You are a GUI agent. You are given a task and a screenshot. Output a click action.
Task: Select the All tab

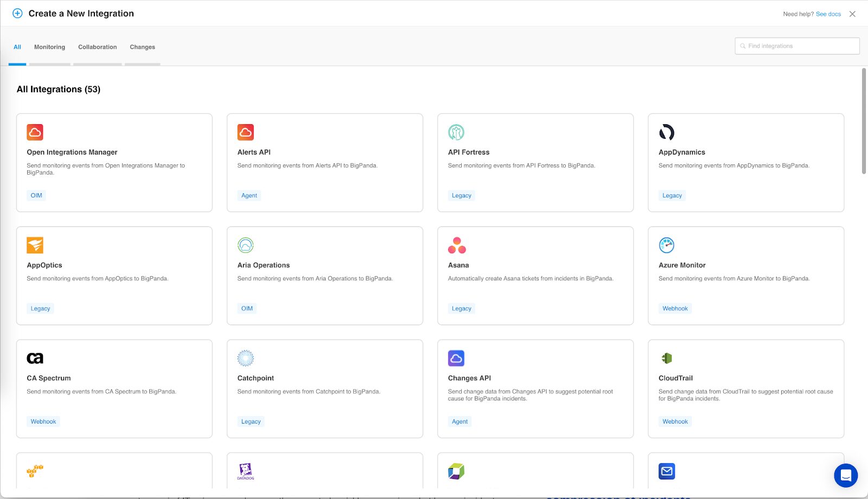click(x=17, y=47)
